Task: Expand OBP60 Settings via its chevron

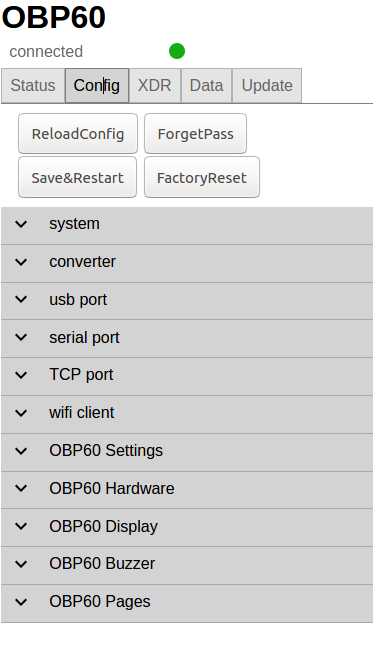Action: [21, 451]
